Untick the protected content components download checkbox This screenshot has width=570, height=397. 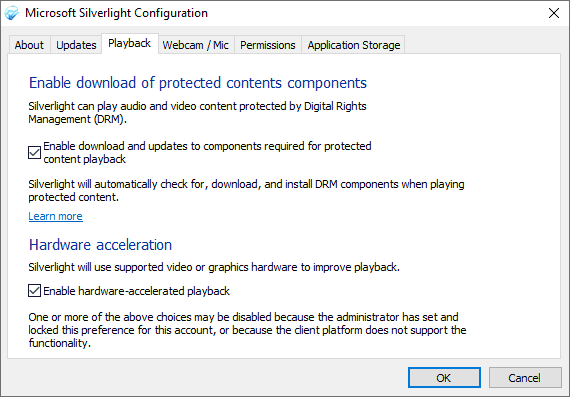click(x=35, y=152)
